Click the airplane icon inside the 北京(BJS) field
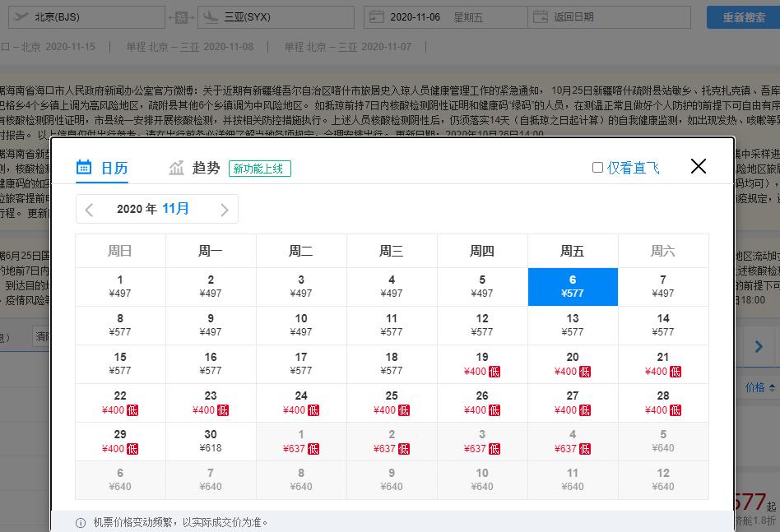This screenshot has height=532, width=780. 19,16
